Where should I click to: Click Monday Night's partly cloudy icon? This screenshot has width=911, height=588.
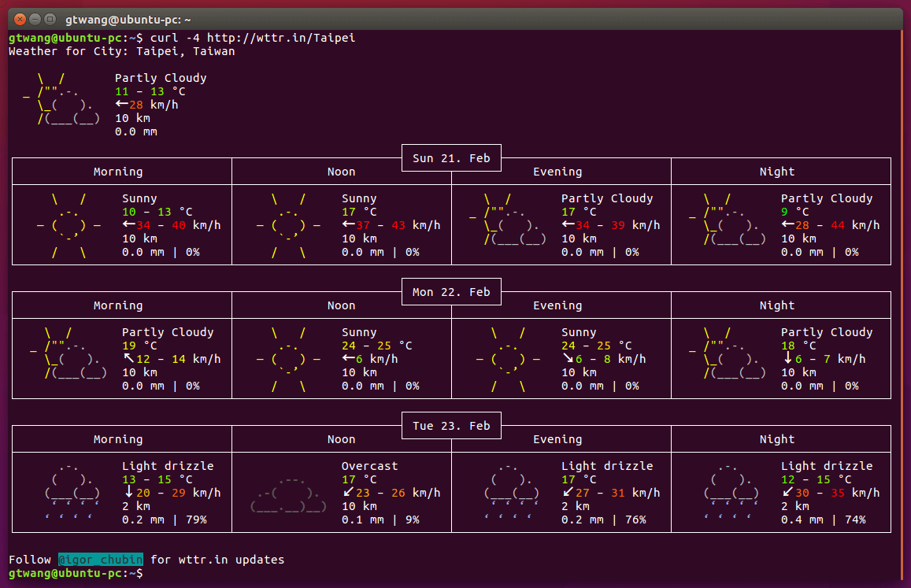728,353
